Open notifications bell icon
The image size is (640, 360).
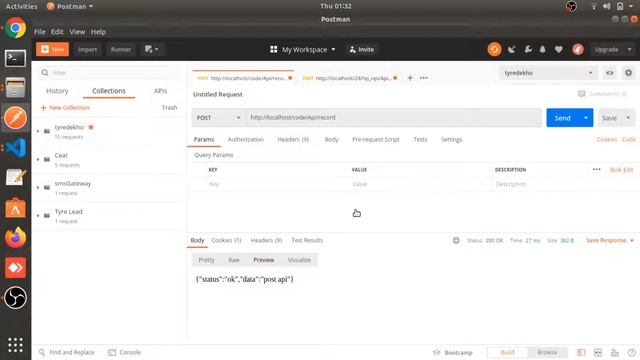542,49
